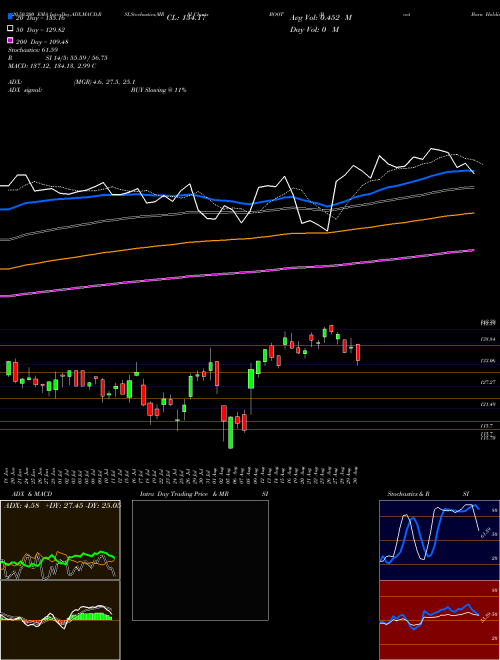Click the Stochastics & RSI panel title

click(428, 494)
